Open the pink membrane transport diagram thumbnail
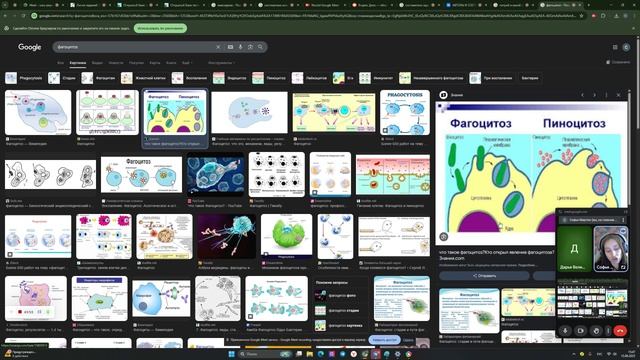This screenshot has width=640, height=360. (x=393, y=174)
